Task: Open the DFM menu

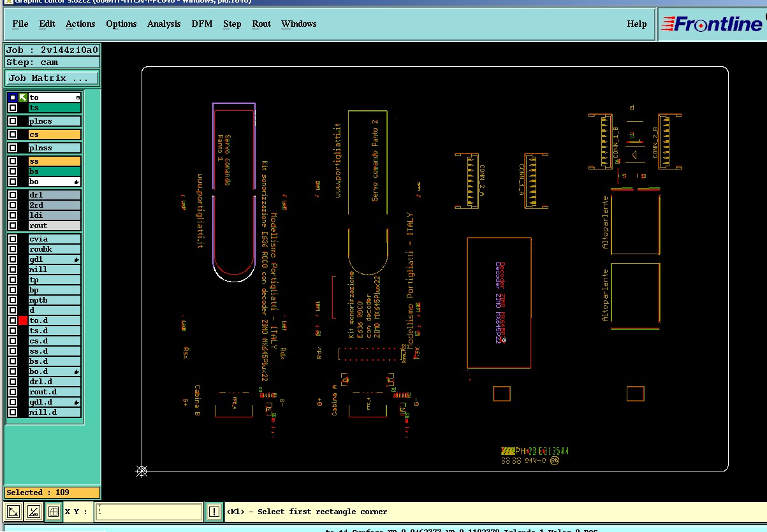Action: [202, 24]
